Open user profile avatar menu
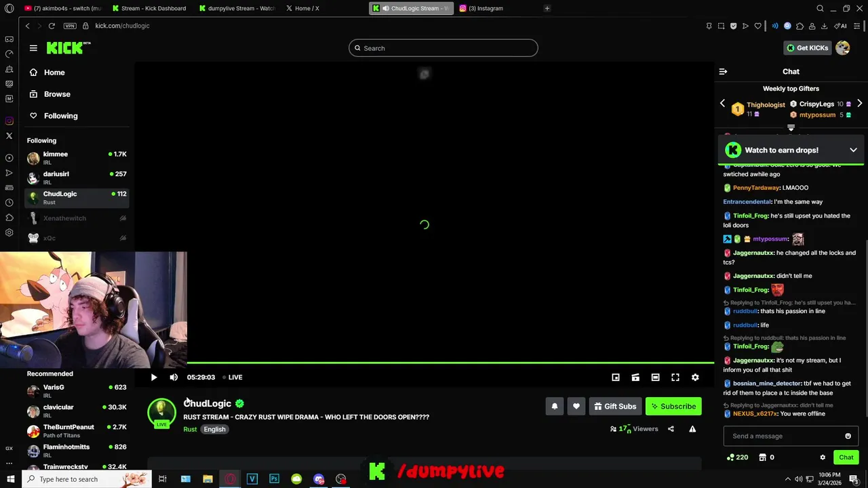 click(x=843, y=48)
